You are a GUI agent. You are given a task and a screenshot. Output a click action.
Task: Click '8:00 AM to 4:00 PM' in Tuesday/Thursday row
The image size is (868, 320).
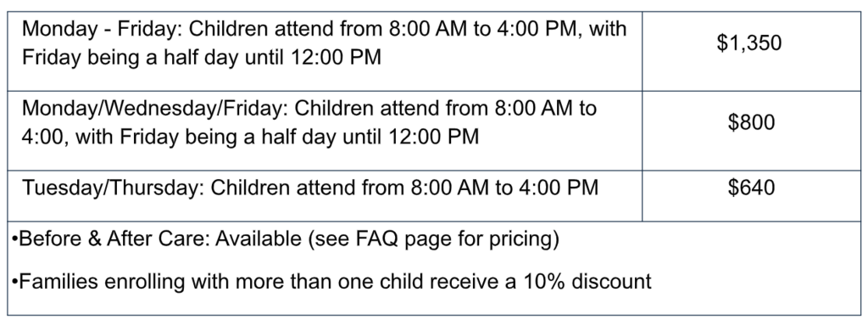coord(504,188)
